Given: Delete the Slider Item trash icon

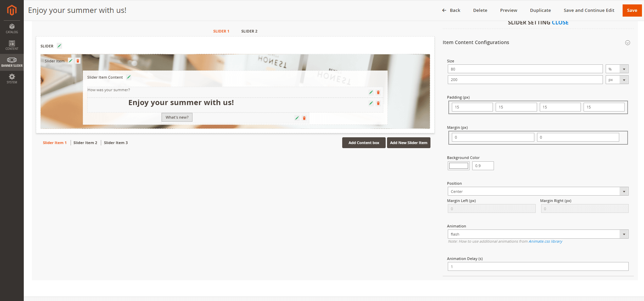Looking at the screenshot, I should point(78,61).
